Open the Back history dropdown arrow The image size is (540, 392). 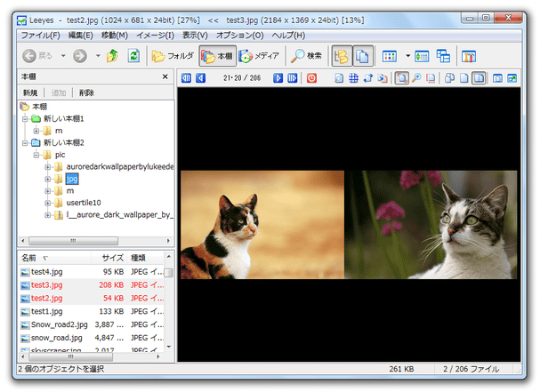[x=63, y=56]
